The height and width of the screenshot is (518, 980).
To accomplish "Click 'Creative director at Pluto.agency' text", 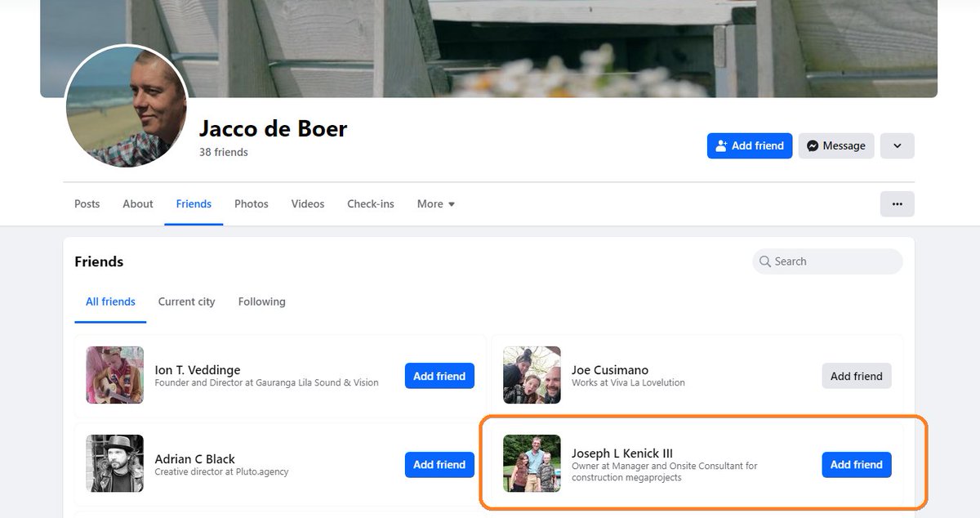I will tap(222, 471).
